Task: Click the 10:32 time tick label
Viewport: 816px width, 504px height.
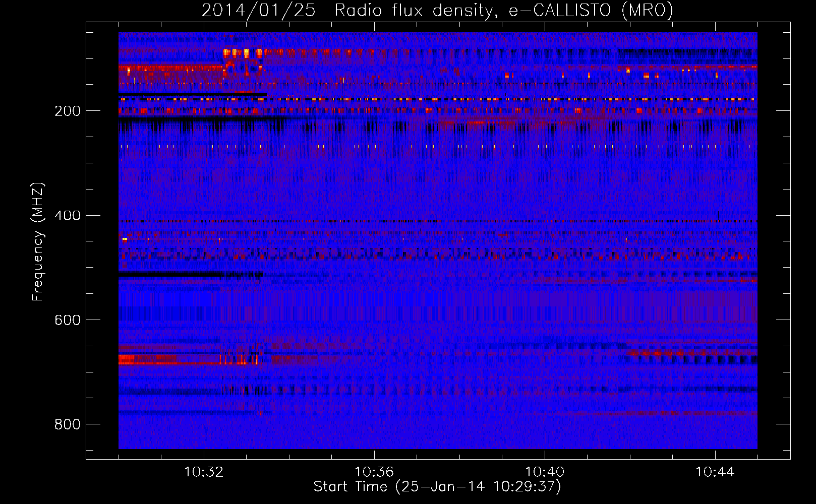Action: pos(204,472)
